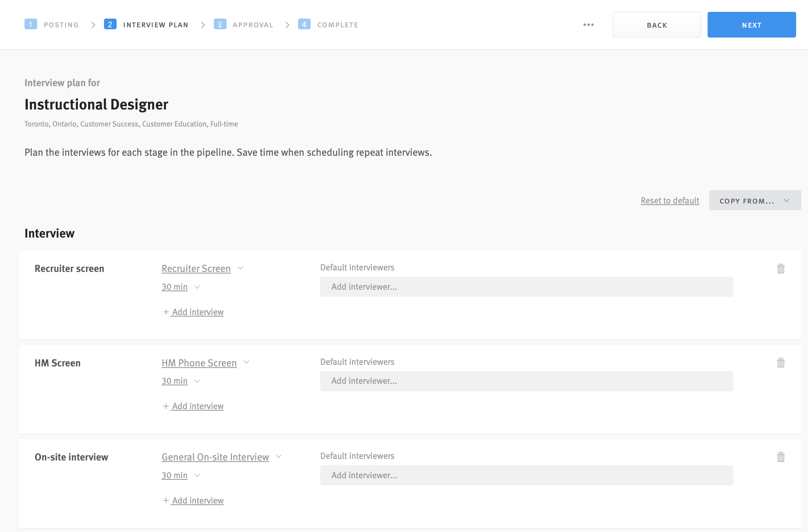
Task: Change the Recruiter Screen interview type
Action: tap(196, 268)
